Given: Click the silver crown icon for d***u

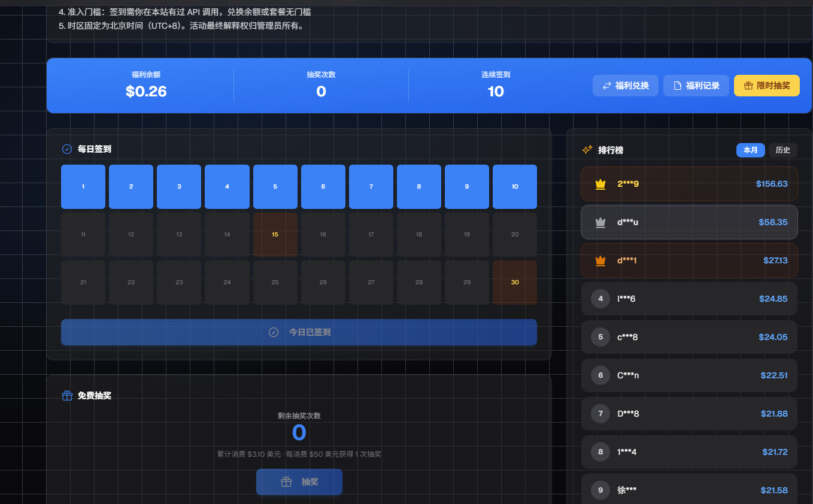Looking at the screenshot, I should click(601, 222).
